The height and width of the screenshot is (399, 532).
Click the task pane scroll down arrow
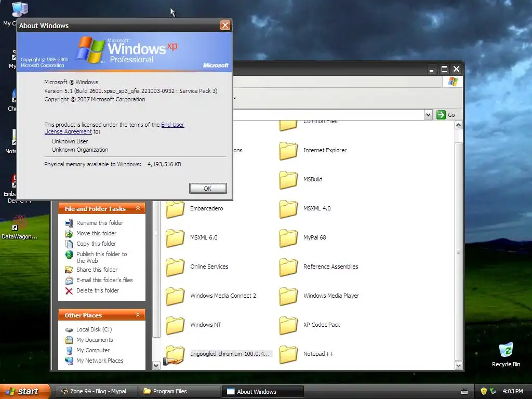(156, 365)
